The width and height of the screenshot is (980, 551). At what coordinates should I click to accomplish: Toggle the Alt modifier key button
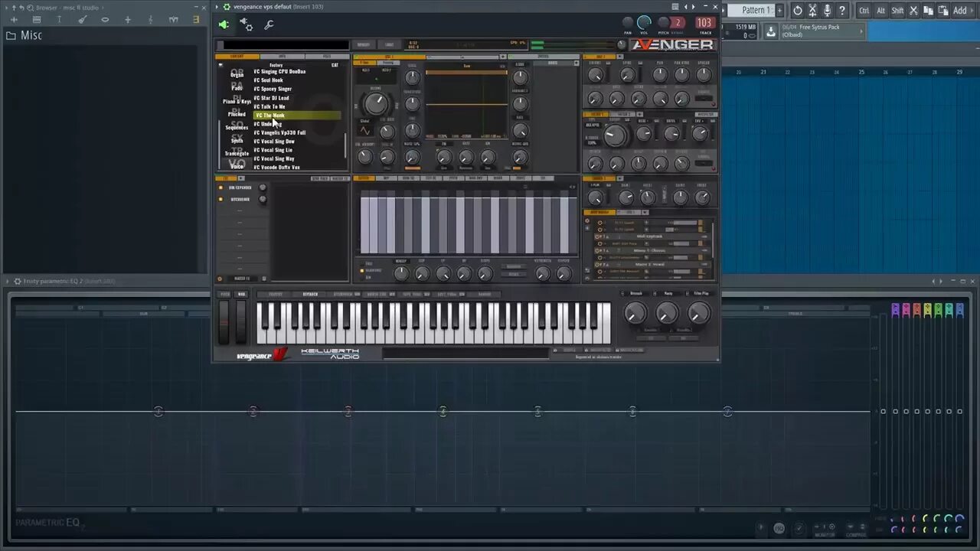point(881,10)
